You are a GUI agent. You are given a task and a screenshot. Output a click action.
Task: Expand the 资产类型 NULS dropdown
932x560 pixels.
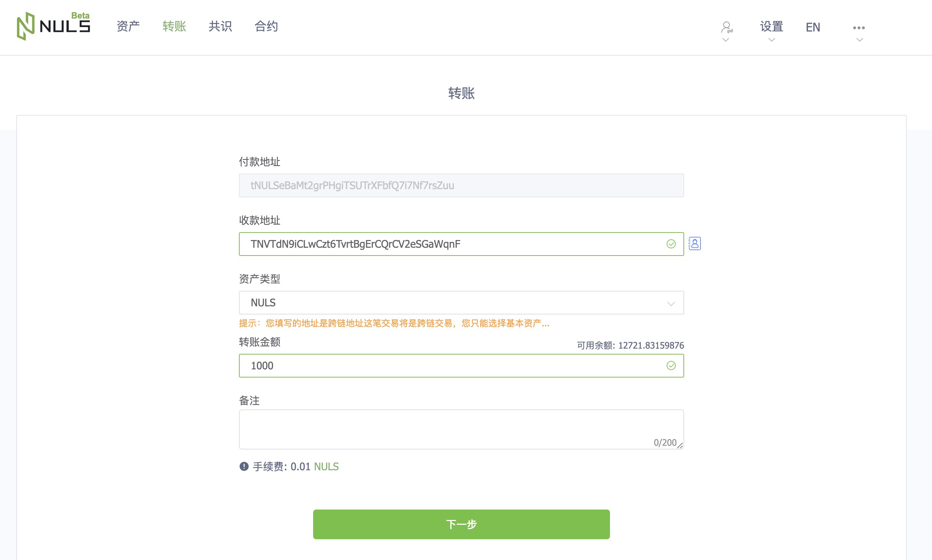pos(453,303)
